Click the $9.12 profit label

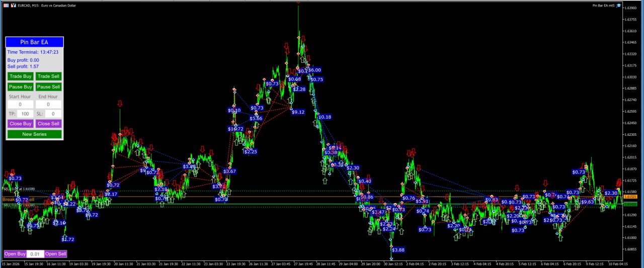point(298,112)
